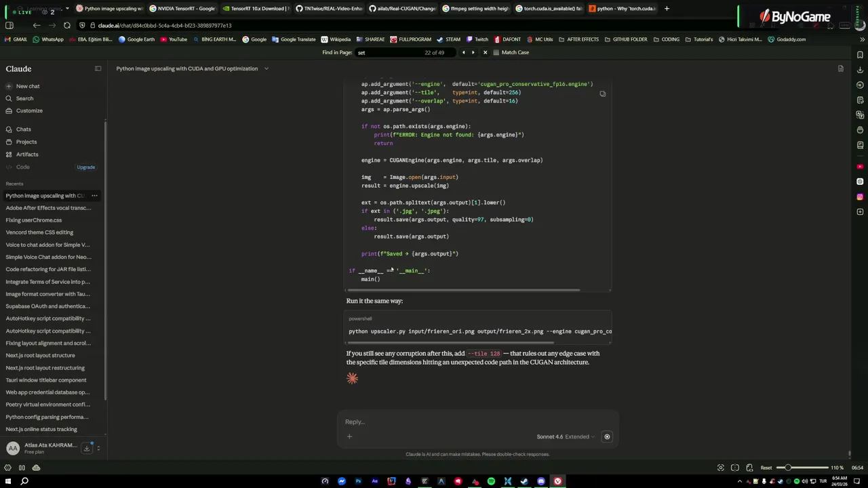Open chat Next.js online status tracking
The height and width of the screenshot is (488, 868).
(41, 429)
